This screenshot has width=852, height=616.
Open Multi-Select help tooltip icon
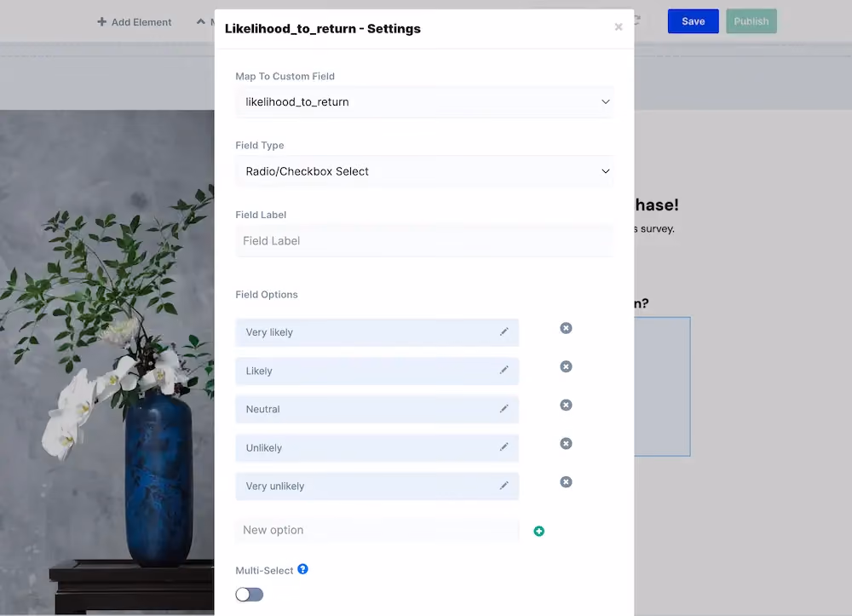tap(302, 569)
